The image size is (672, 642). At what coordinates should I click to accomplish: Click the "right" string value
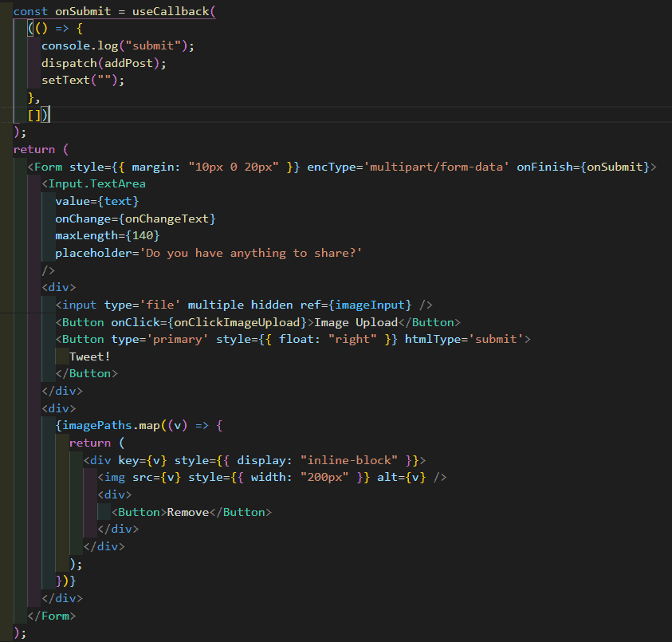tap(352, 340)
